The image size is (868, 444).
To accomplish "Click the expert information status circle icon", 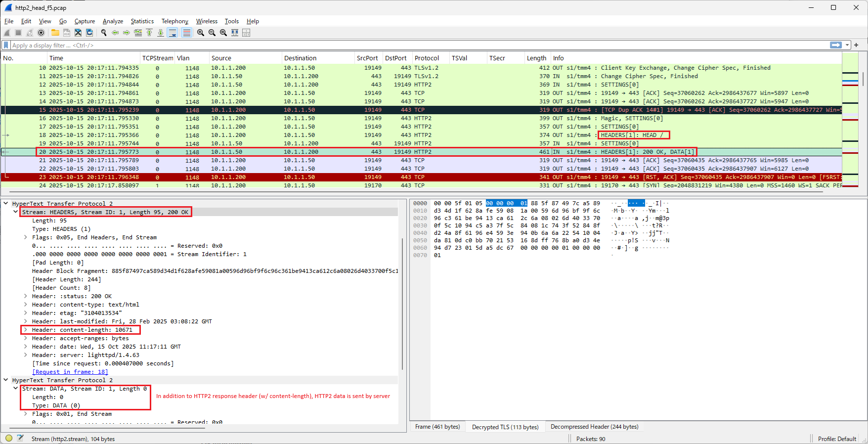I will point(9,438).
